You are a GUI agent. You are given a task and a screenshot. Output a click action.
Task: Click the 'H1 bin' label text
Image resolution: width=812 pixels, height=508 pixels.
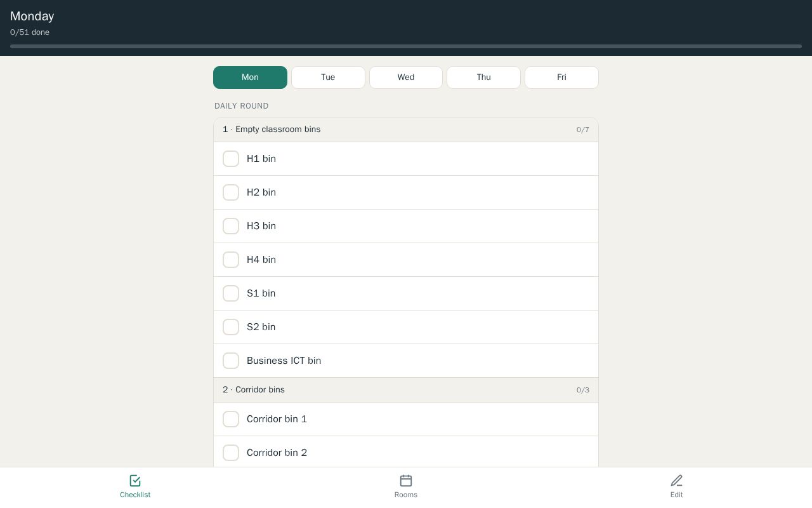[x=261, y=159]
